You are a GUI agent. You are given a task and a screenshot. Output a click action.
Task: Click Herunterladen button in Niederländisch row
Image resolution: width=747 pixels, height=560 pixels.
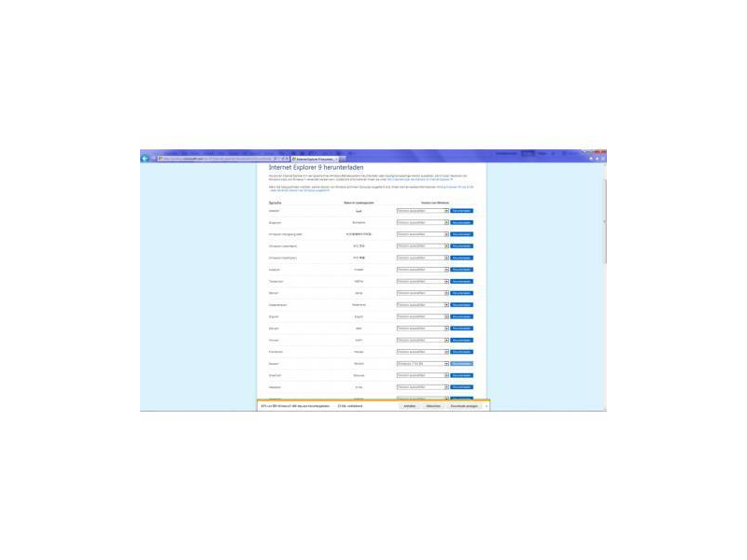pyautogui.click(x=461, y=305)
